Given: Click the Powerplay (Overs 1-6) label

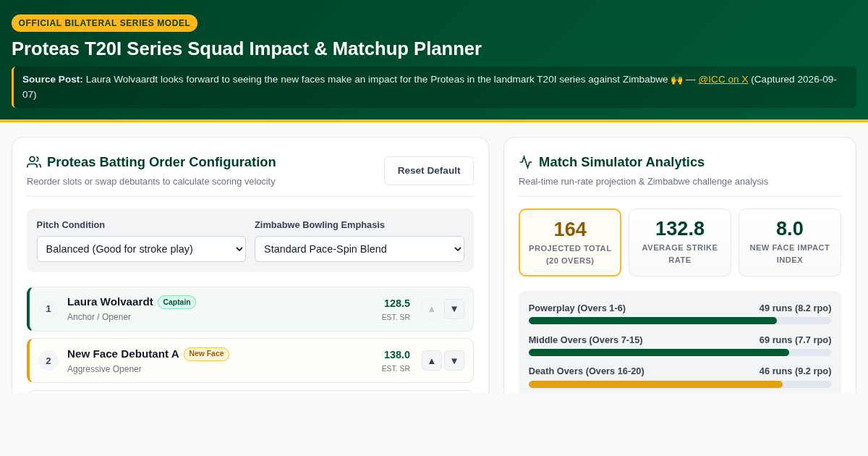Looking at the screenshot, I should (x=577, y=308).
